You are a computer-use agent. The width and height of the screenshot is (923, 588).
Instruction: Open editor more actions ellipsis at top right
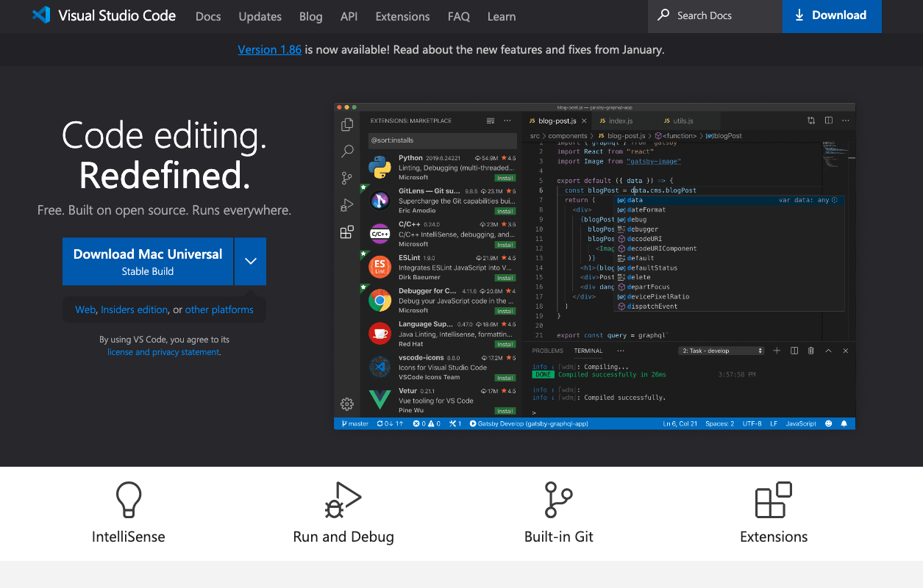point(846,121)
